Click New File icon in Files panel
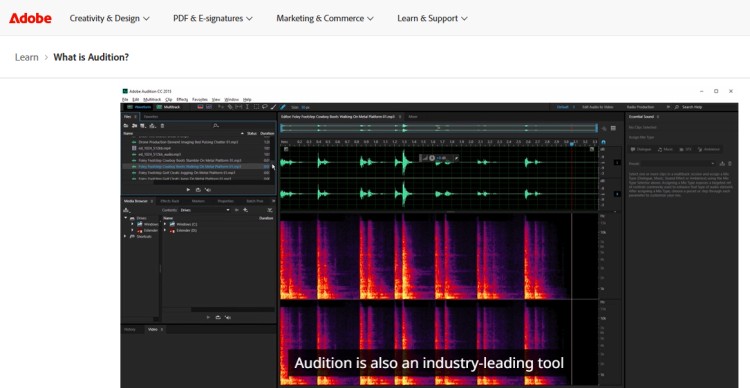The width and height of the screenshot is (750, 388). (143, 125)
